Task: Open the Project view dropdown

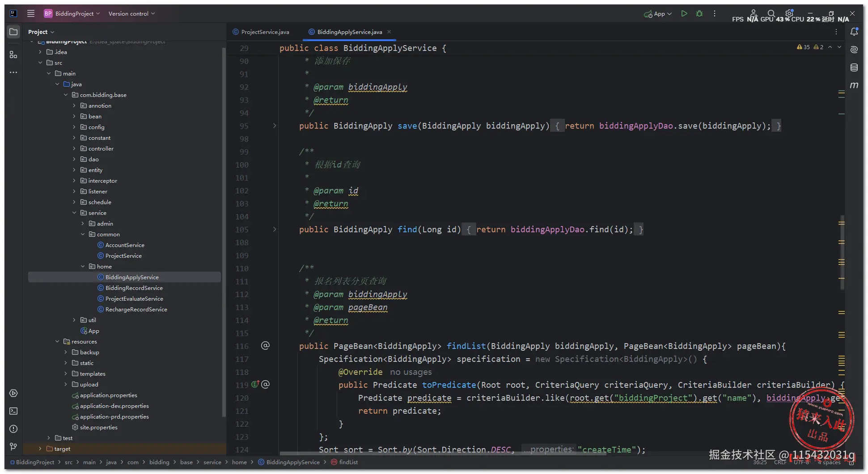Action: (x=41, y=32)
